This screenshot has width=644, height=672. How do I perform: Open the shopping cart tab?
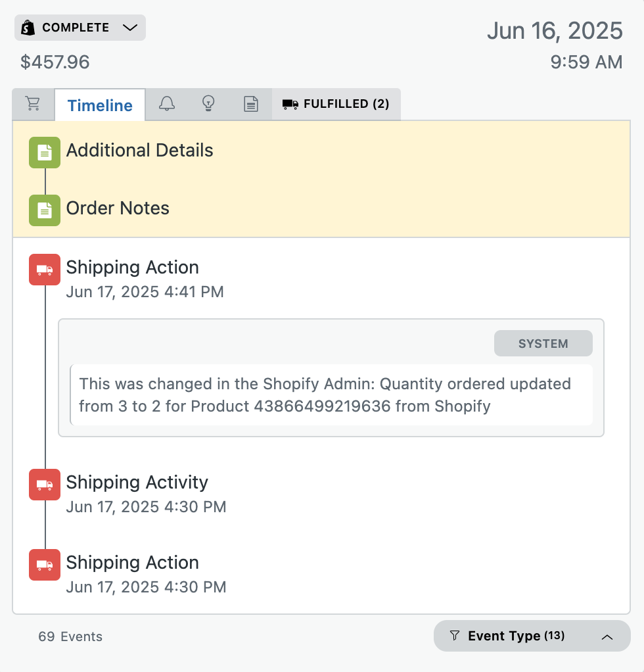(x=33, y=104)
